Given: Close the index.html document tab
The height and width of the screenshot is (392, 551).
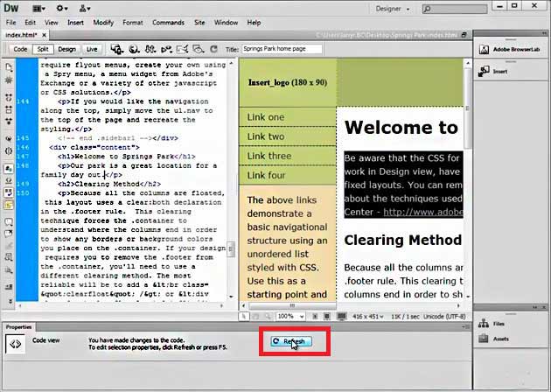Looking at the screenshot, I should pos(44,35).
